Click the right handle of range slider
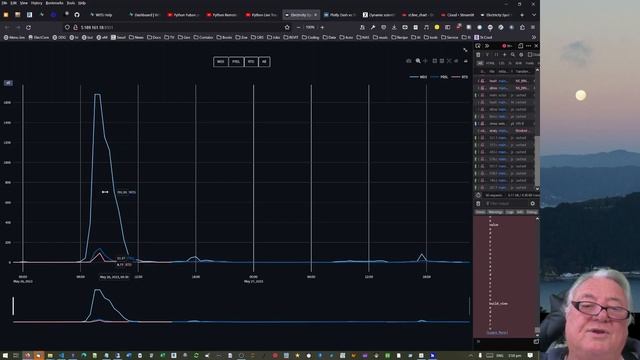The image size is (640, 360). click(469, 306)
